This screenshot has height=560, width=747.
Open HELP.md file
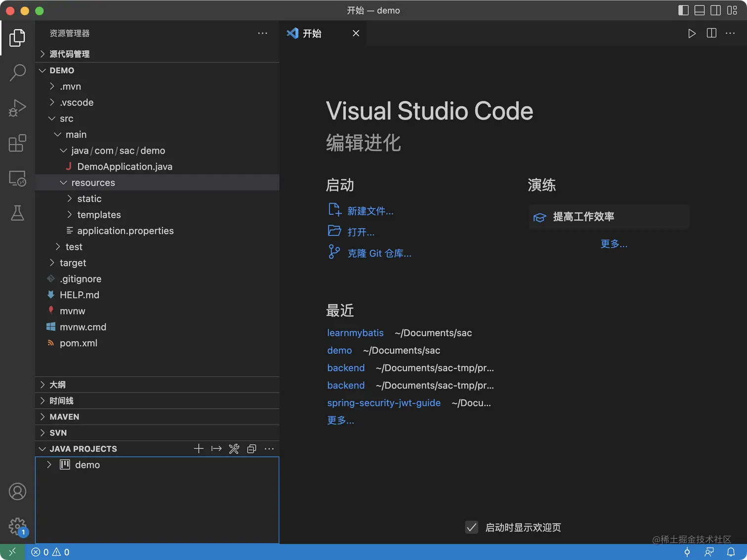point(157,295)
